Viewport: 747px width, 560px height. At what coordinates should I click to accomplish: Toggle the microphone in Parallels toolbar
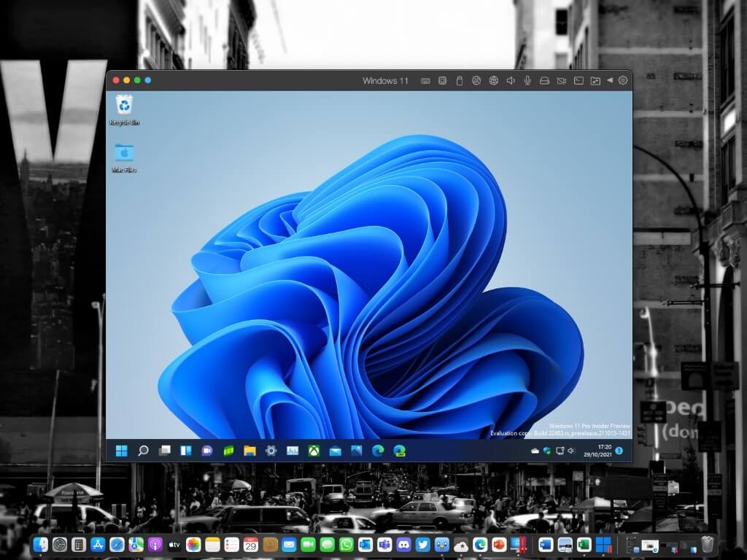point(527,81)
